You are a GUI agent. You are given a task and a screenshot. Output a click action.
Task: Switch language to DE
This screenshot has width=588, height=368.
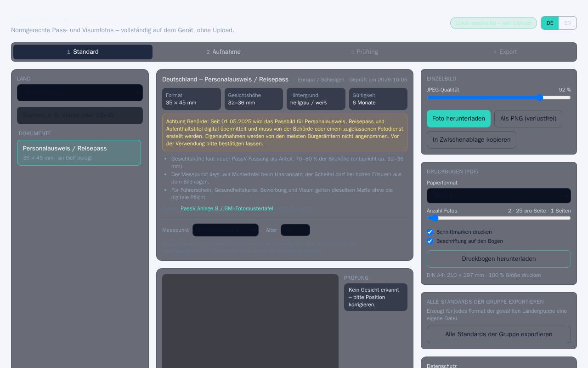pyautogui.click(x=550, y=23)
